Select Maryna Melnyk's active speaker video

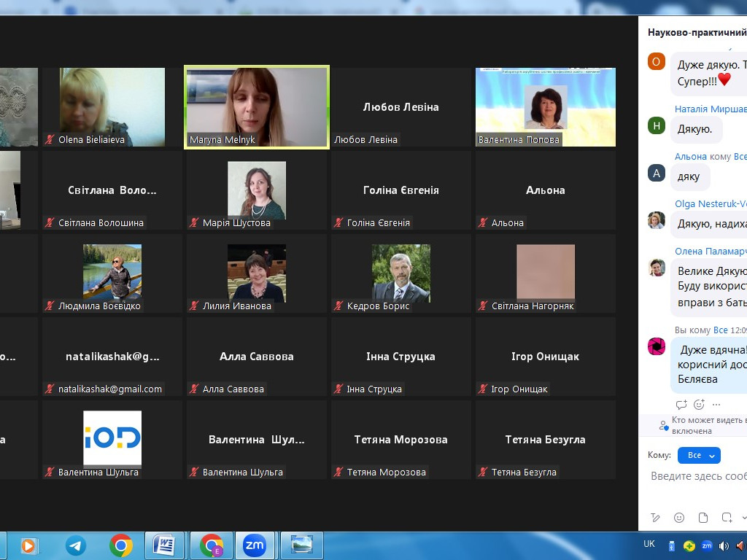click(x=256, y=107)
